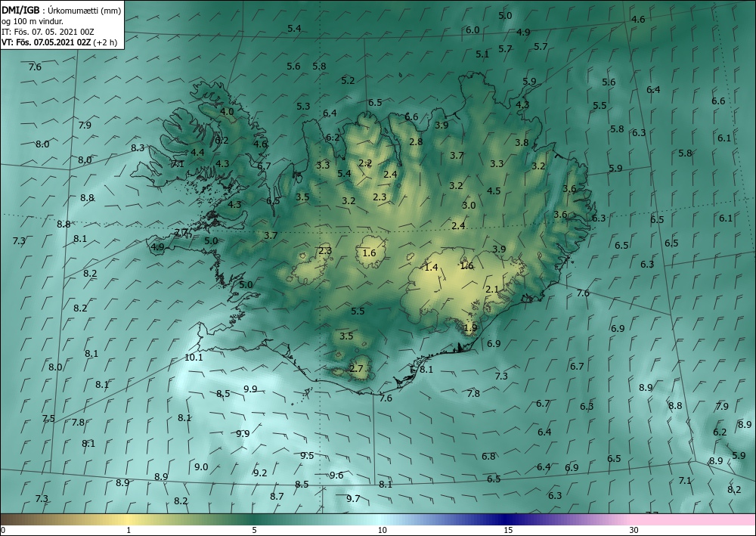Pick the 3.0 value in central-east Iceland
This screenshot has height=536, width=756.
pos(469,206)
